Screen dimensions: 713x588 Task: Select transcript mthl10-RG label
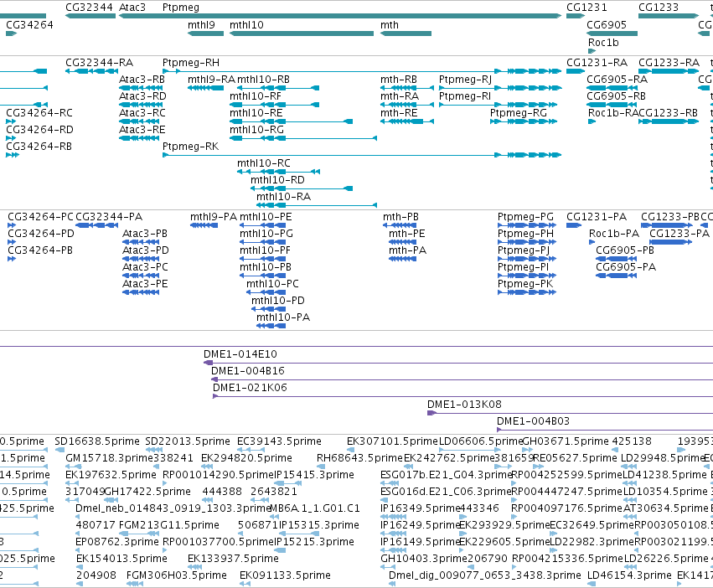(256, 130)
